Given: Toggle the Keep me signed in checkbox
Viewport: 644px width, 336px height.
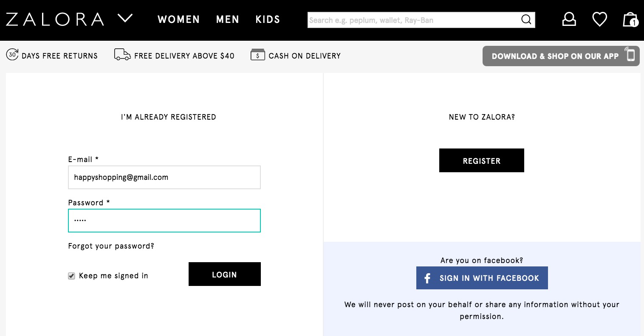Looking at the screenshot, I should [71, 276].
